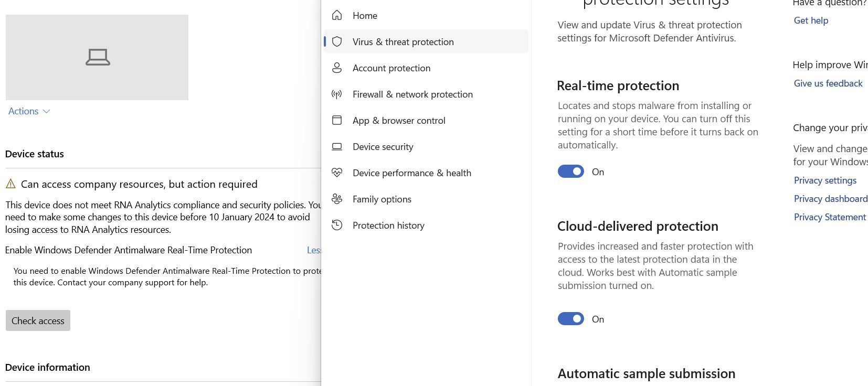The height and width of the screenshot is (386, 868).
Task: Select Device security menu item
Action: pyautogui.click(x=426, y=146)
